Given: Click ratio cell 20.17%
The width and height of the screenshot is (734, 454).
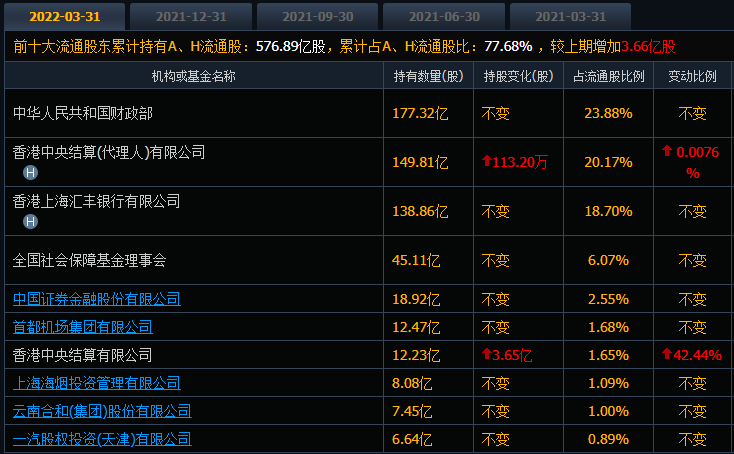Looking at the screenshot, I should pos(608,162).
